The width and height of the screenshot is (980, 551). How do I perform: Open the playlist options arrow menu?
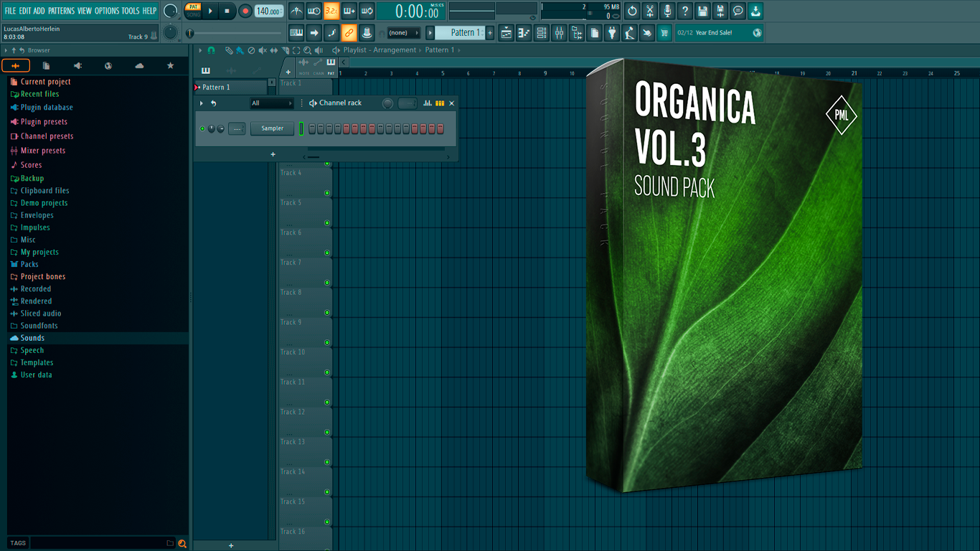pyautogui.click(x=201, y=50)
